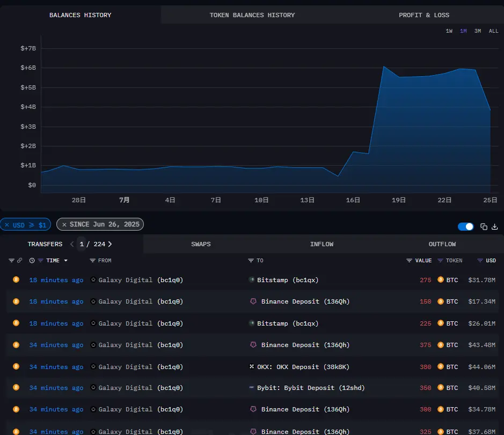This screenshot has height=435, width=504.
Task: Open the Inflow tab
Action: (x=322, y=244)
